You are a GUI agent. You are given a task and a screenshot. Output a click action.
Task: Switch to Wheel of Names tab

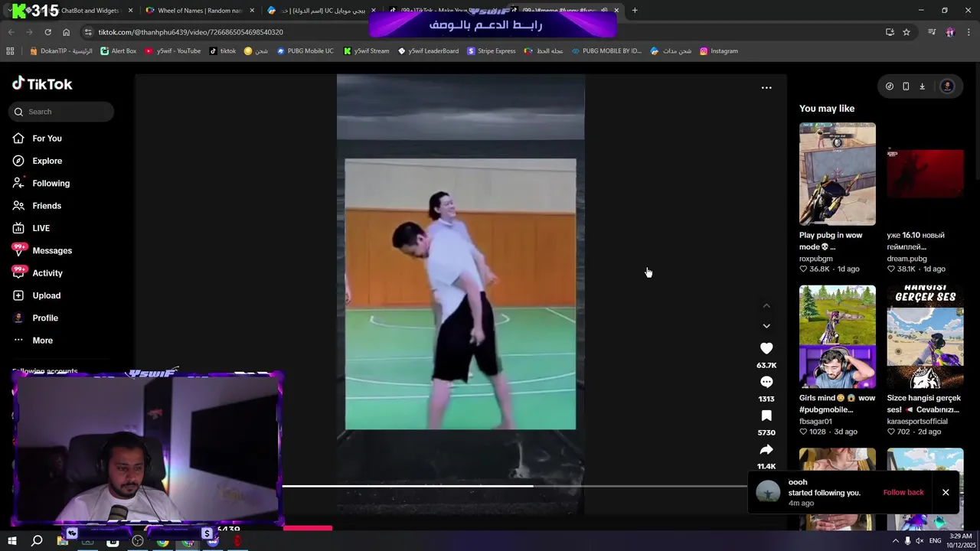199,11
